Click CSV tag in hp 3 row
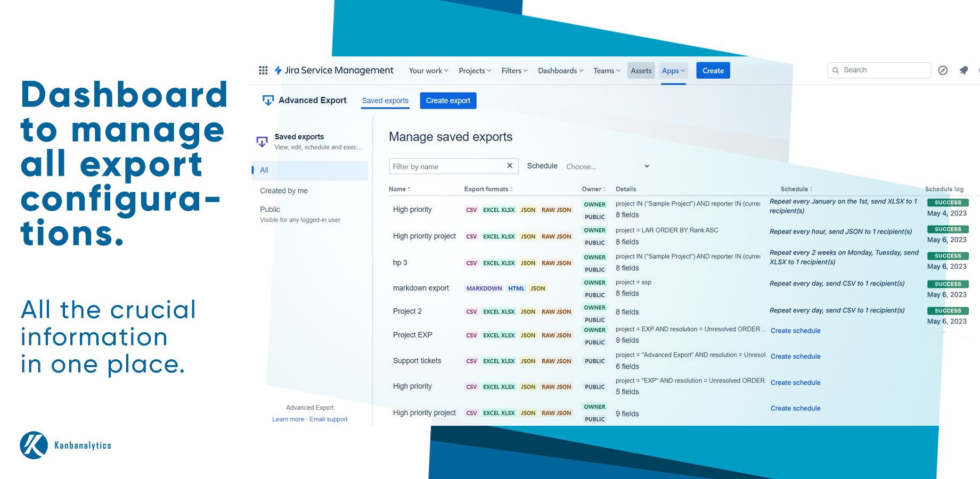The height and width of the screenshot is (479, 980). (471, 263)
